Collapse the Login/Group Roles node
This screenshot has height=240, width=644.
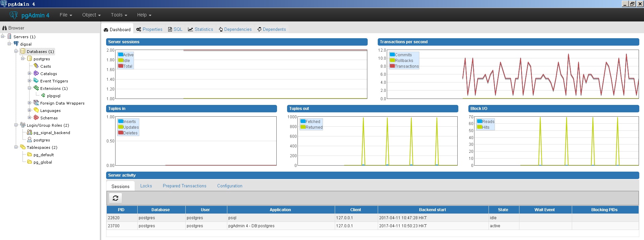(x=16, y=125)
